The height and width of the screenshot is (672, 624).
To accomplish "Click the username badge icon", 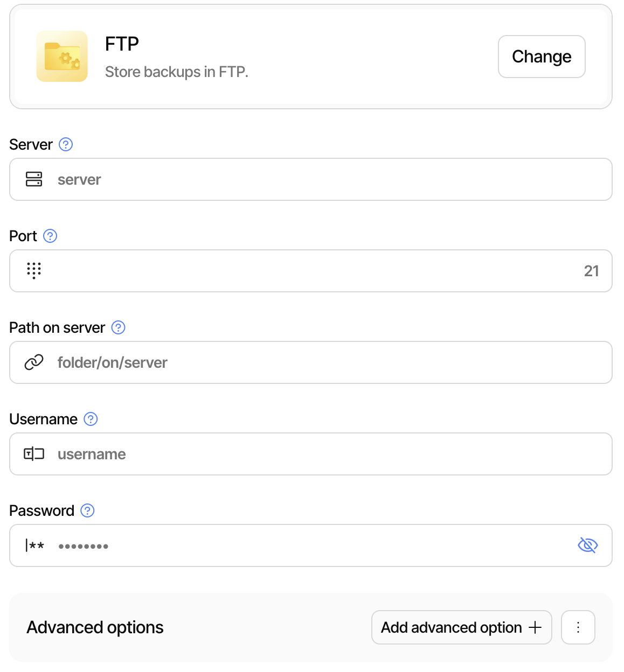I will [x=33, y=454].
